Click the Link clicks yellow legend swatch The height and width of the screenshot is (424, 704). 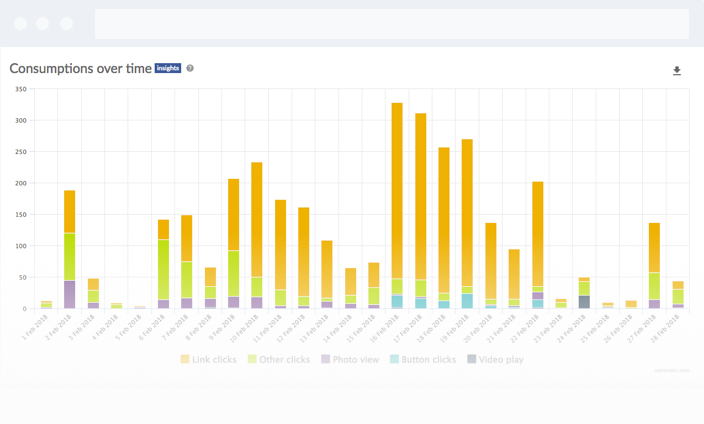click(185, 359)
